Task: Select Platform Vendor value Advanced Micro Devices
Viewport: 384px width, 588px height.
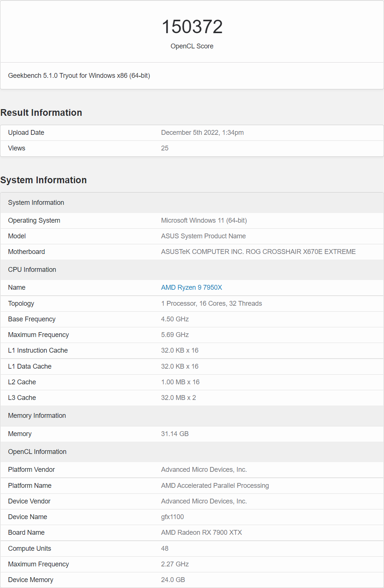Action: (204, 470)
